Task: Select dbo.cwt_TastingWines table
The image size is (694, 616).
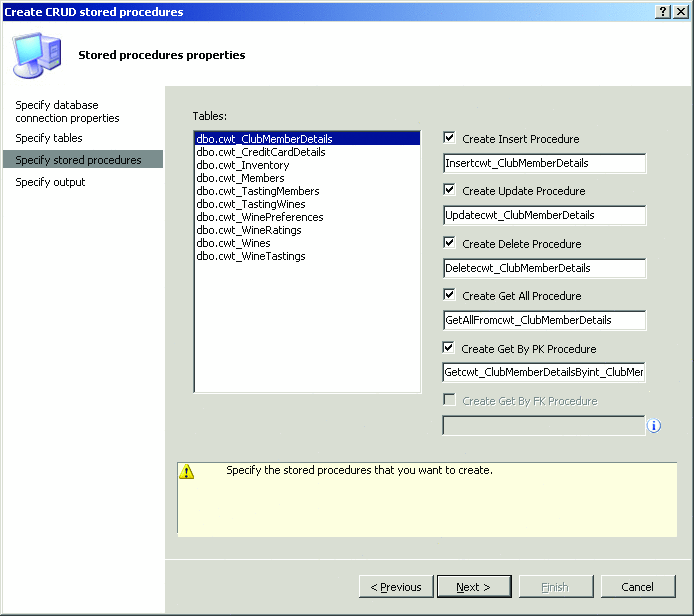Action: pos(307,204)
